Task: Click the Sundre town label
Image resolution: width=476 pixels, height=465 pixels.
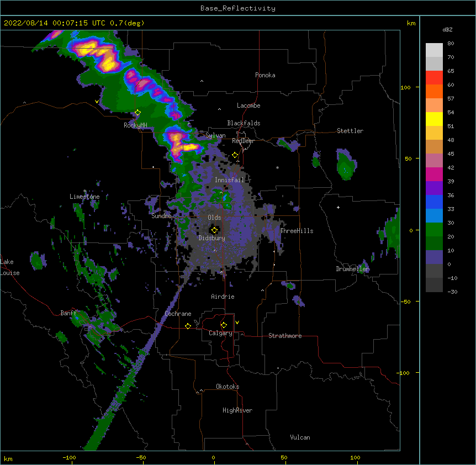Action: (161, 216)
